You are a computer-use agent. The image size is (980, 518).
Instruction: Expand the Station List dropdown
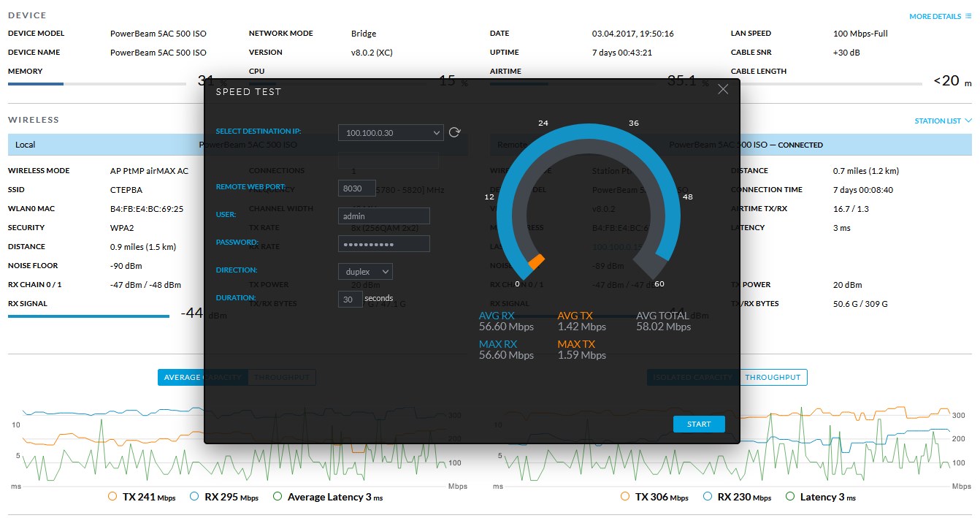click(943, 121)
